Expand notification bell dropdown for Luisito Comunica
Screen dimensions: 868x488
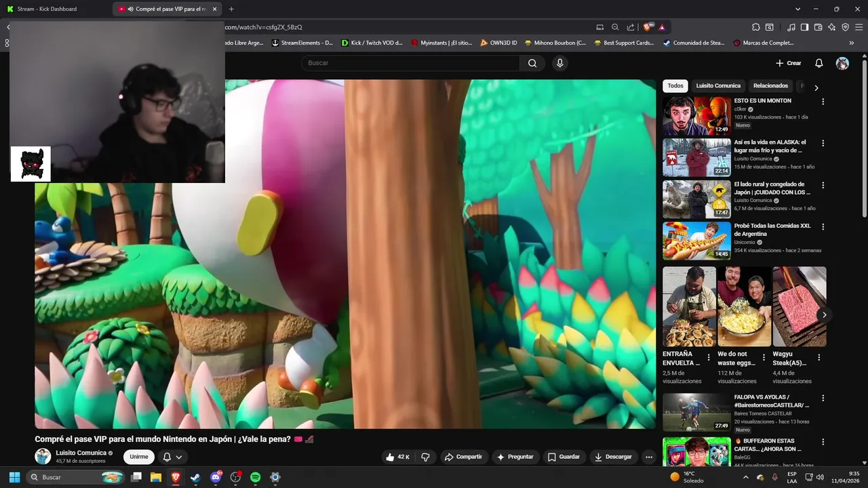pos(172,457)
